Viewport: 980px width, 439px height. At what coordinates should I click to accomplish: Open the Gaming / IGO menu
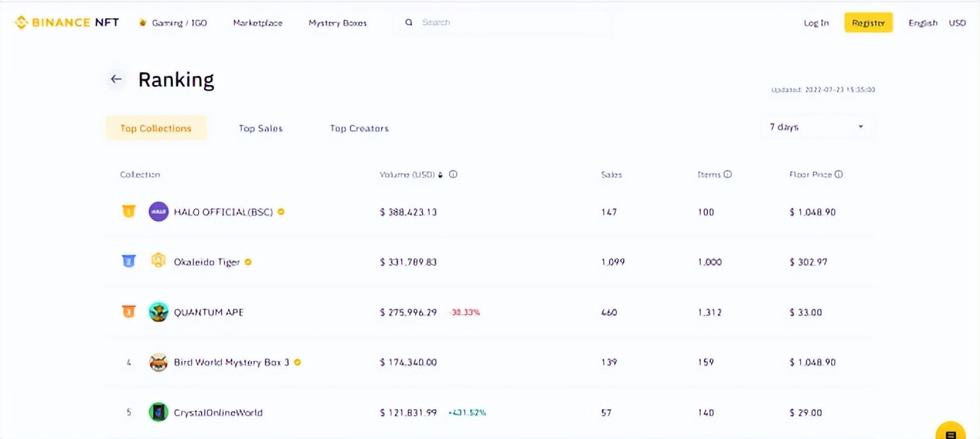point(179,23)
